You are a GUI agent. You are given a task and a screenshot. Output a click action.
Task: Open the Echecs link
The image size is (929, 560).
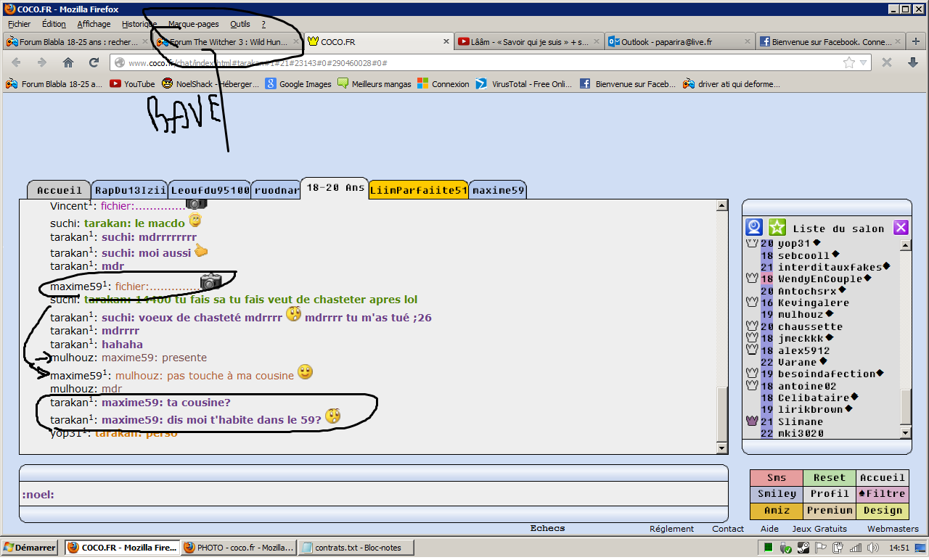click(548, 528)
